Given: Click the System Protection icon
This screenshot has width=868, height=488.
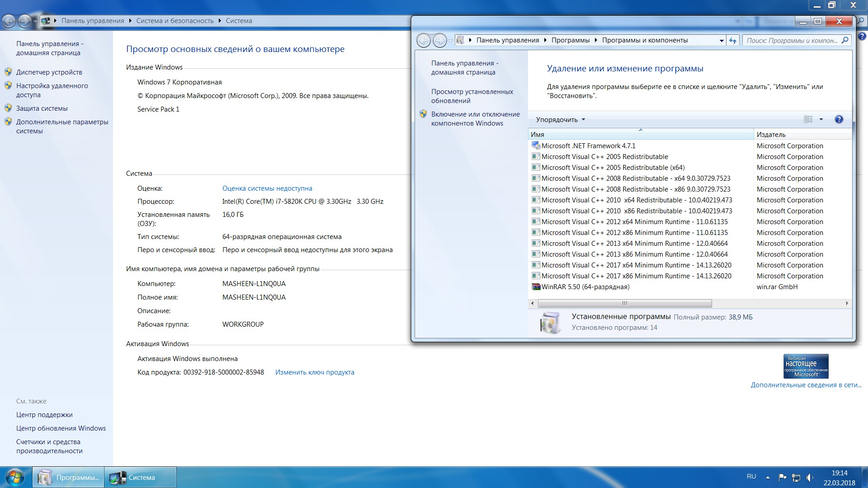Looking at the screenshot, I should coord(9,108).
